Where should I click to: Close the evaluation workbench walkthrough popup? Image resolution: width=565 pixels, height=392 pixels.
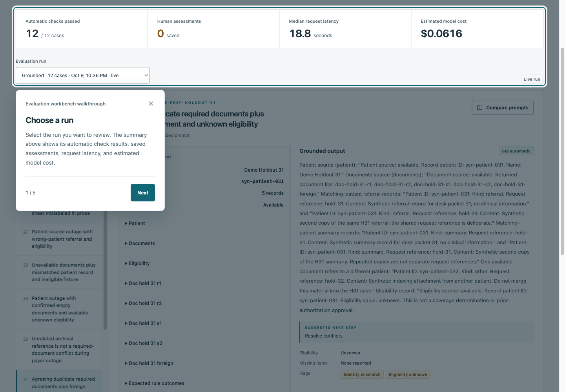point(151,103)
